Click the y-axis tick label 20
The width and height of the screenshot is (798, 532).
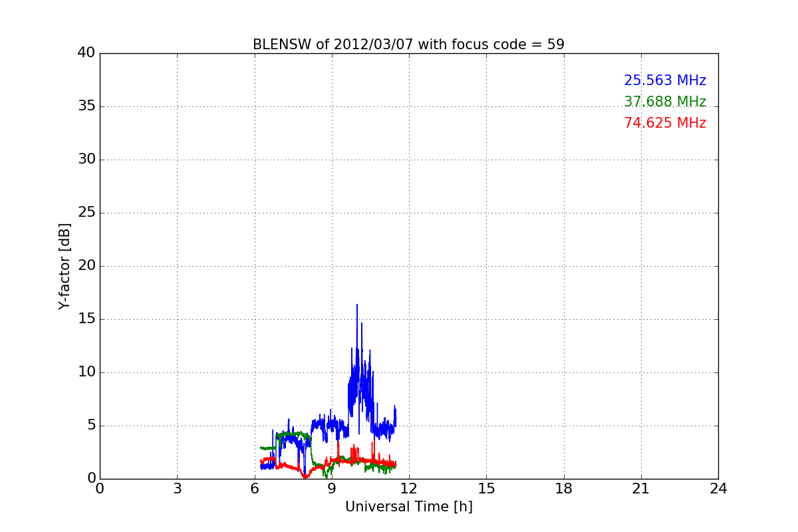tap(86, 266)
